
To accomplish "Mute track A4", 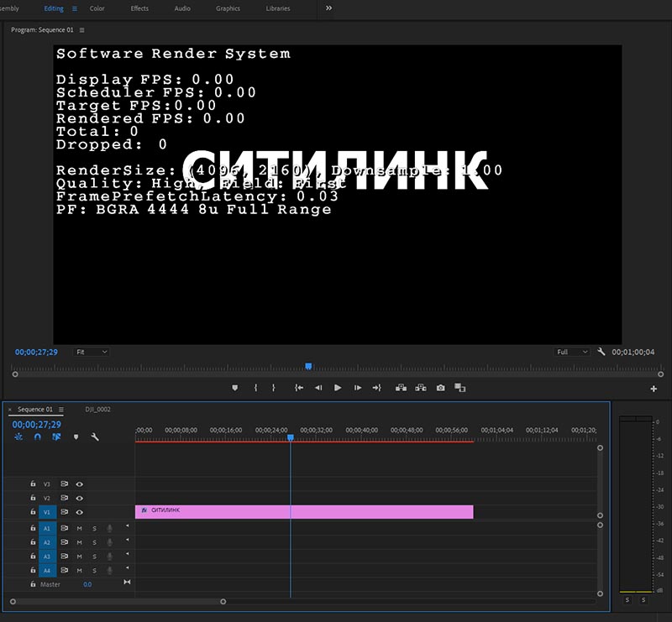I will tap(79, 571).
